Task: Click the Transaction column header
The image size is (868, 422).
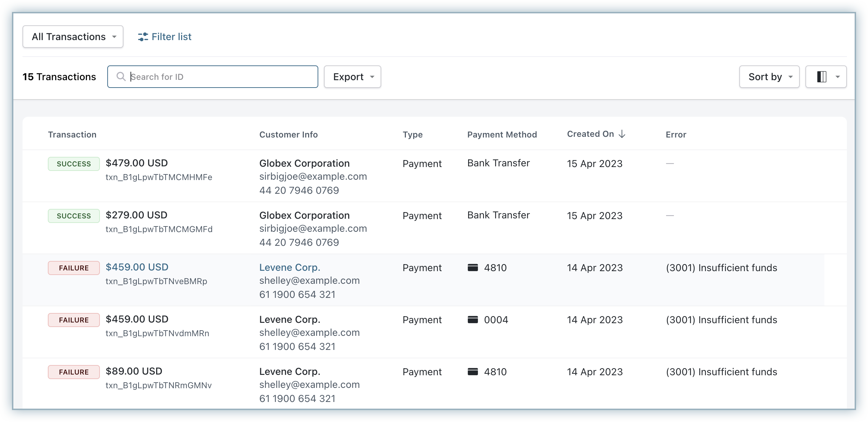Action: 72,135
